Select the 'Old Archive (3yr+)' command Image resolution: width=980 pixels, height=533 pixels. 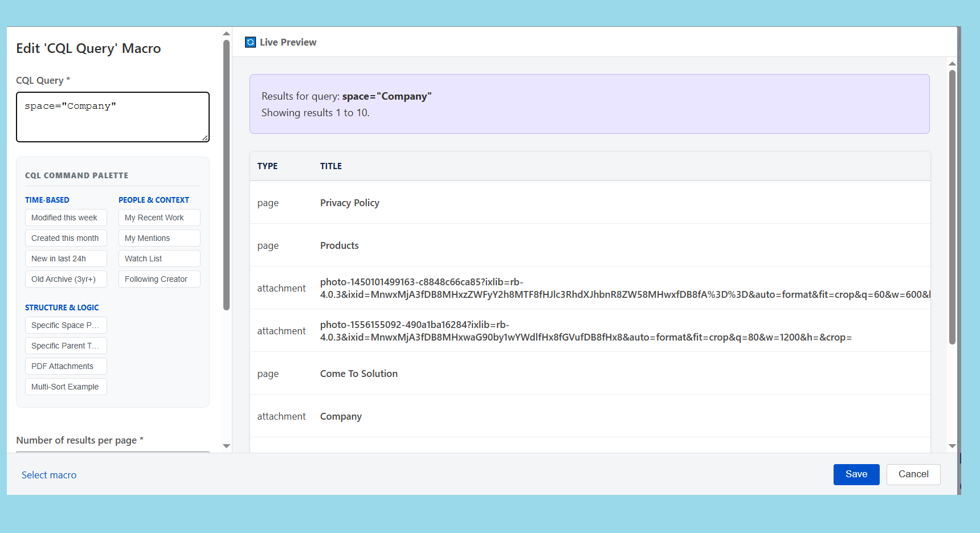pos(66,279)
